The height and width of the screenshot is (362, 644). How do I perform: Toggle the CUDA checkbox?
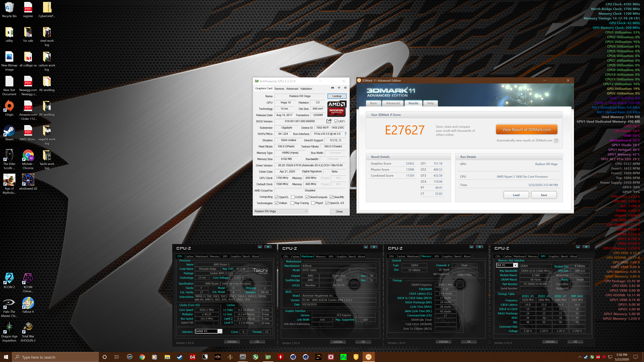pos(292,197)
